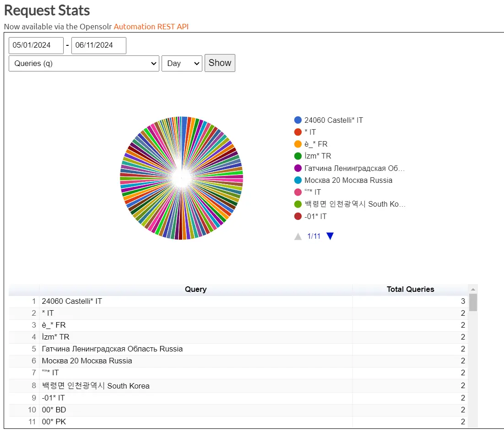Click the legend next-page down arrow
The width and height of the screenshot is (504, 433).
pos(330,236)
